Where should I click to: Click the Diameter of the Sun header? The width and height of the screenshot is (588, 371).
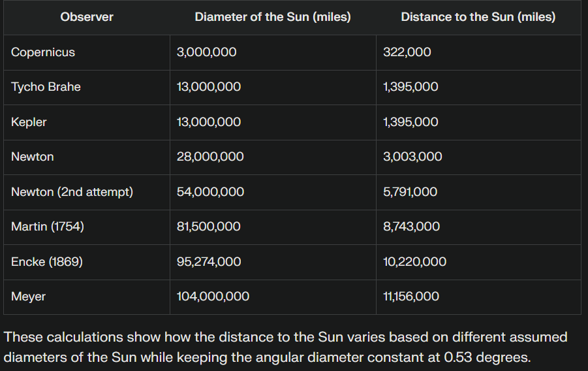pyautogui.click(x=273, y=18)
